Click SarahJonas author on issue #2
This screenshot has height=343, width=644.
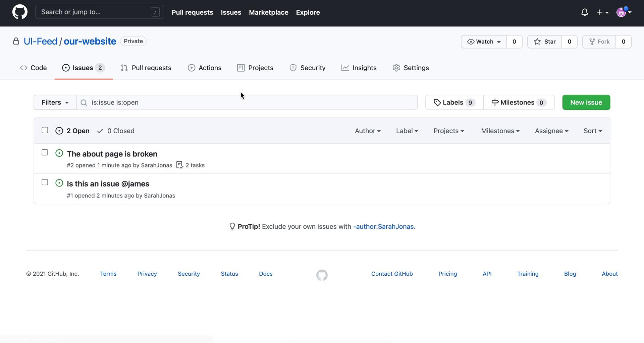click(x=157, y=165)
